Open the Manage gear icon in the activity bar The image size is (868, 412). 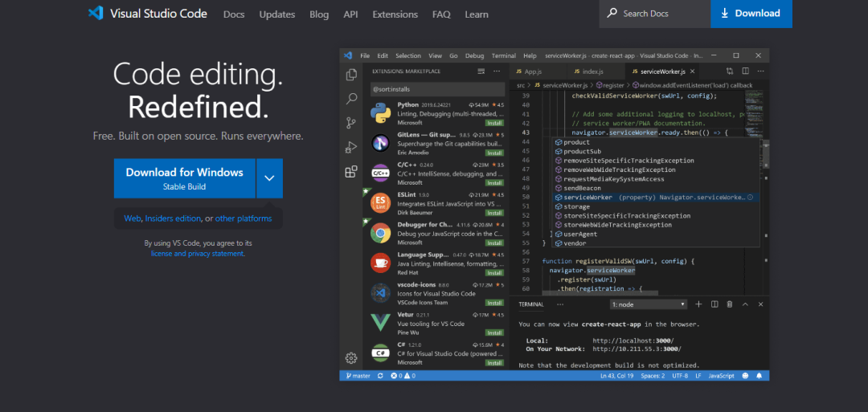351,358
